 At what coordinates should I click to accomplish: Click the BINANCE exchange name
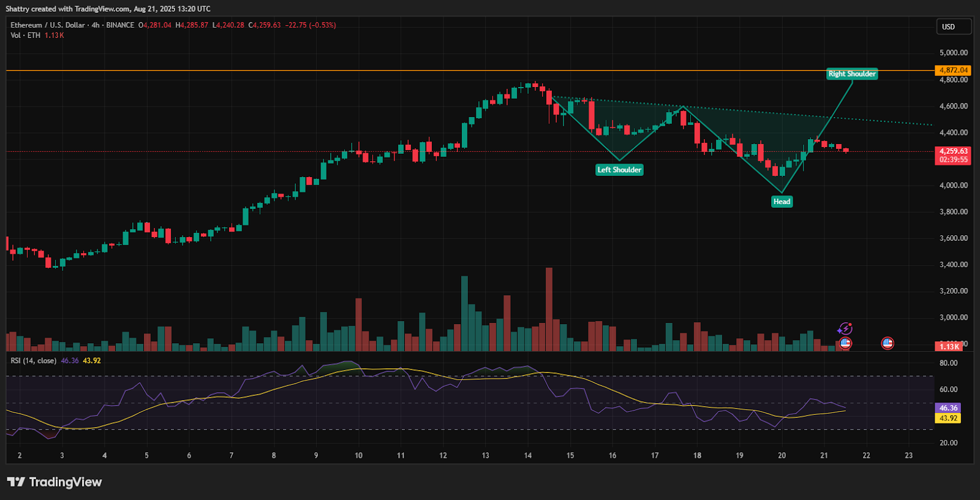click(120, 25)
